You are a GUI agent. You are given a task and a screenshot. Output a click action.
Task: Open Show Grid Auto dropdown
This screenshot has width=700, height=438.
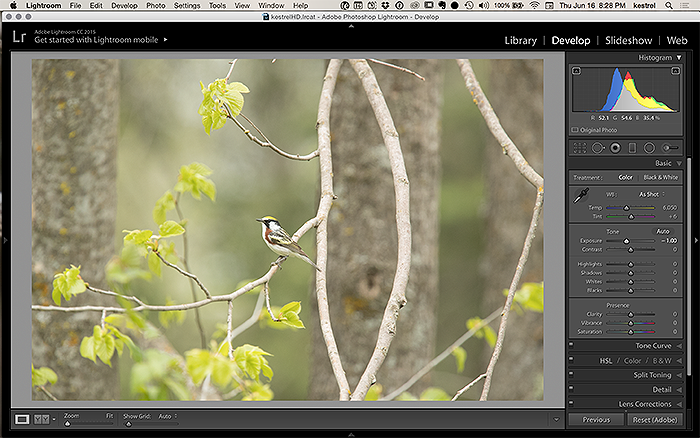click(x=168, y=416)
